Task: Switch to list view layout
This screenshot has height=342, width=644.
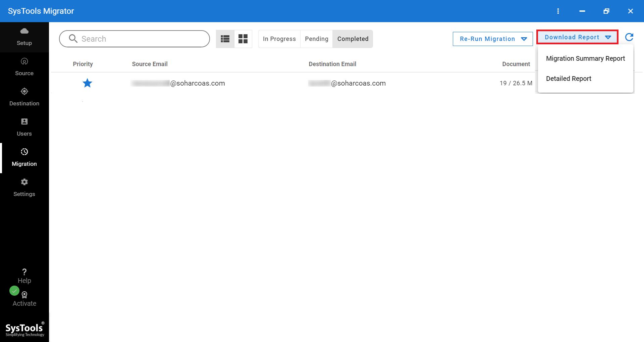Action: 225,39
